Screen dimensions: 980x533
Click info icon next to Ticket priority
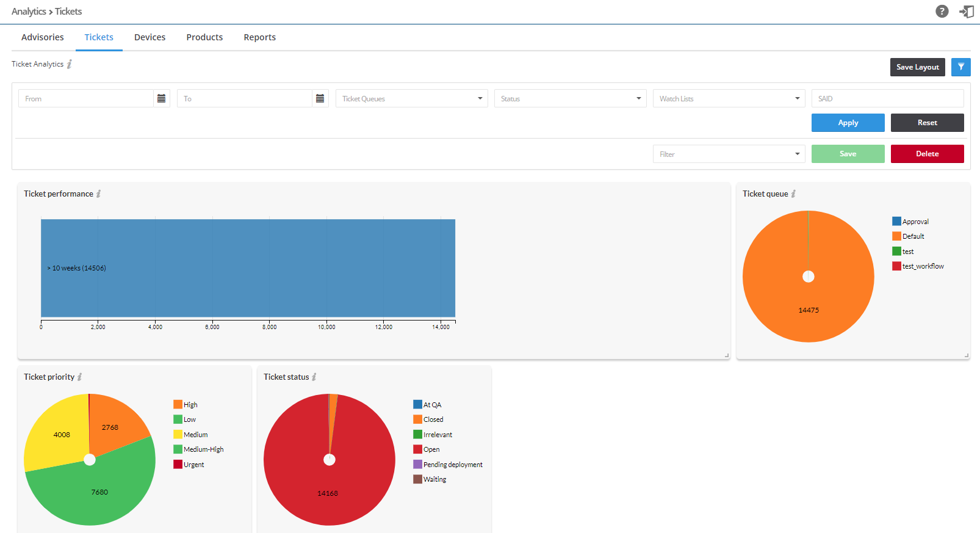[x=80, y=377]
